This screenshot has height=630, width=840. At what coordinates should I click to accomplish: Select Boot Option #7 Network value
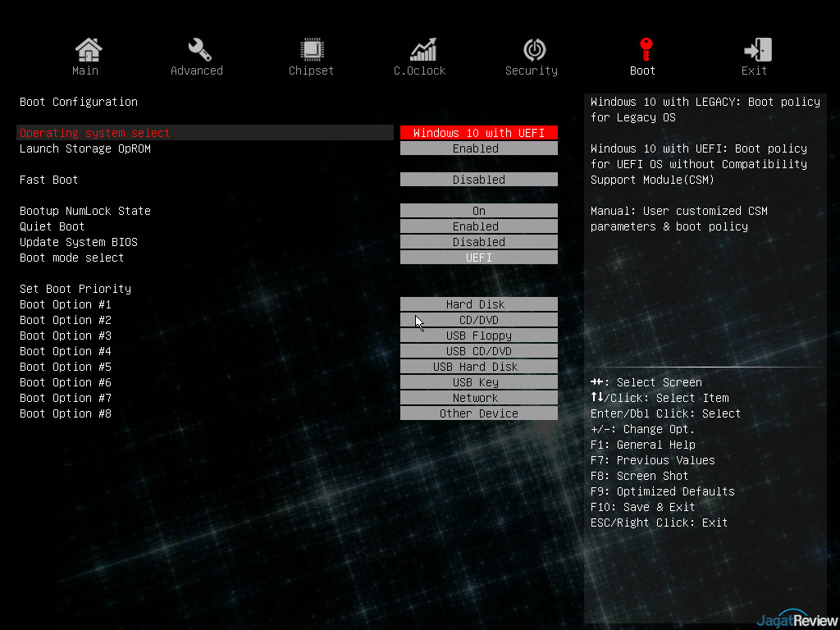point(478,398)
